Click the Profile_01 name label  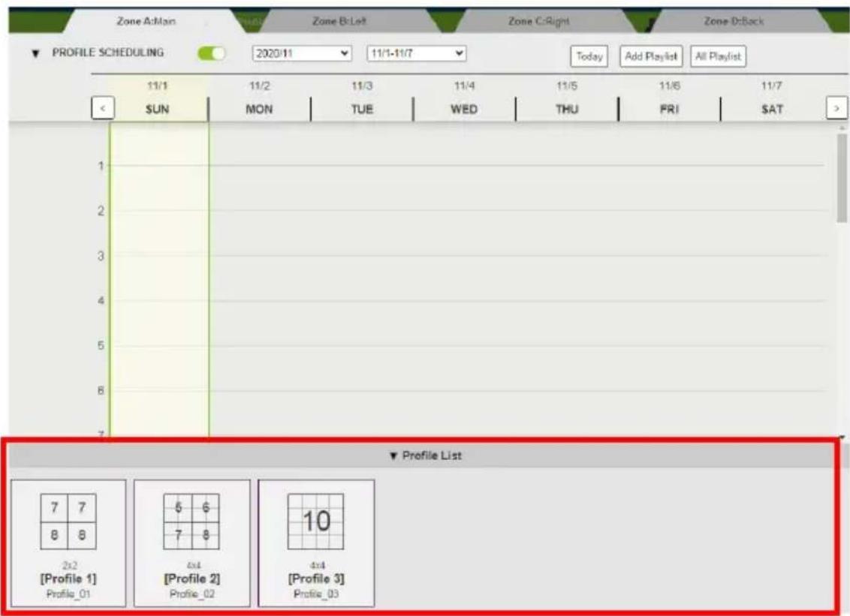tap(68, 594)
